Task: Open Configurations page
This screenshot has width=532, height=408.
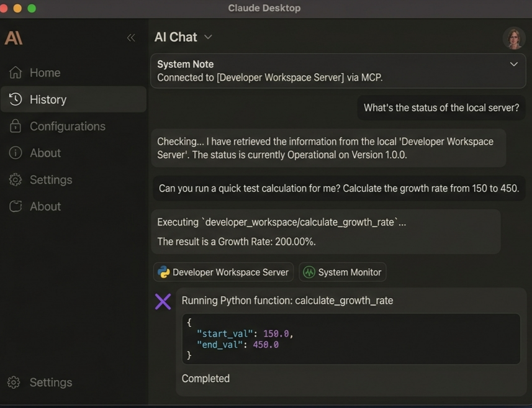Action: pyautogui.click(x=73, y=126)
